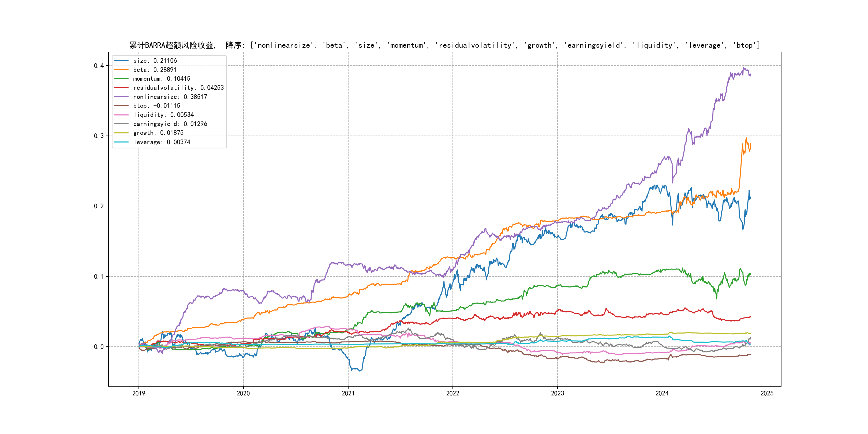Select the 'residualvolatility: 0.04253' legend label
The height and width of the screenshot is (434, 868).
point(178,88)
